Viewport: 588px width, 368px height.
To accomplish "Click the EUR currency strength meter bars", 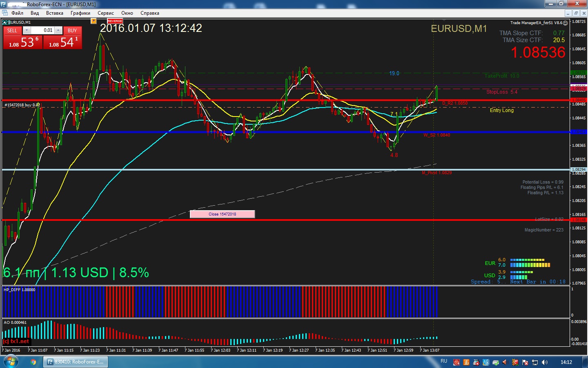I will tap(530, 263).
